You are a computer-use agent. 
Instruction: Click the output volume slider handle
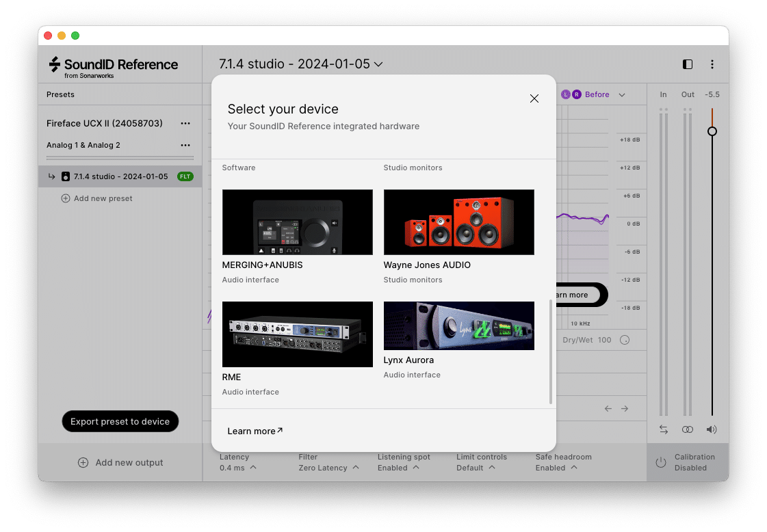click(x=712, y=131)
